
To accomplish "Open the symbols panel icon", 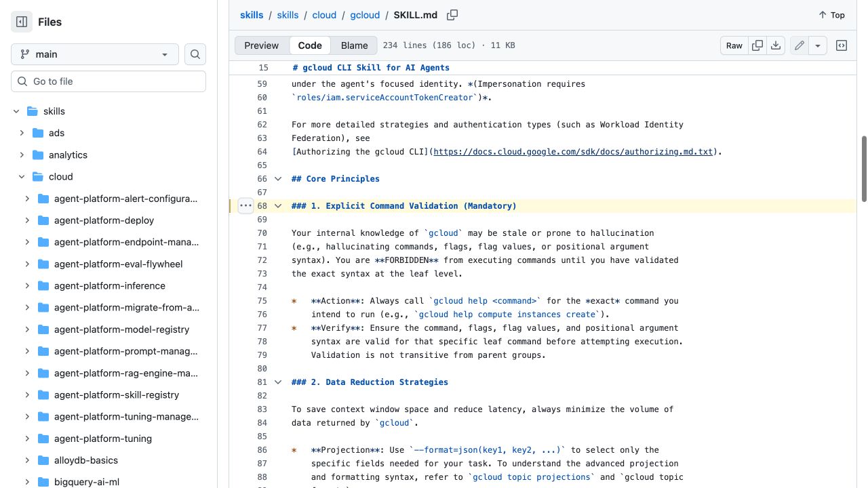I will click(x=842, y=45).
